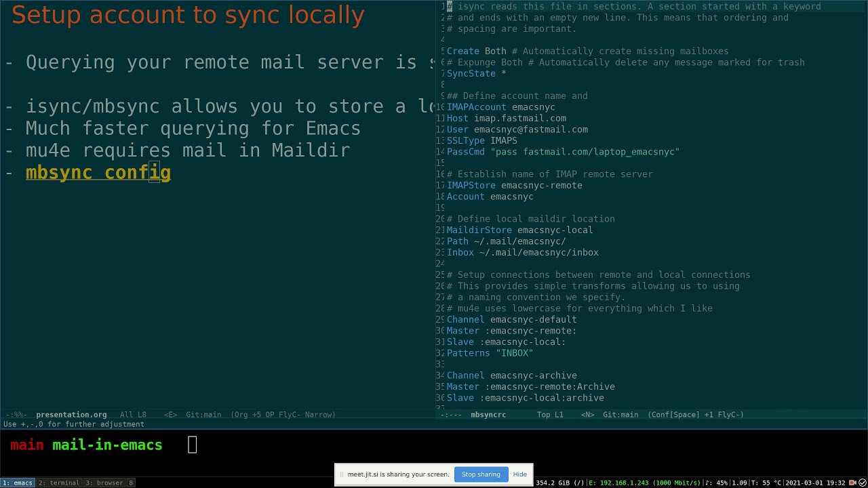Click the PassCmd line in mbsyncrc

[564, 152]
